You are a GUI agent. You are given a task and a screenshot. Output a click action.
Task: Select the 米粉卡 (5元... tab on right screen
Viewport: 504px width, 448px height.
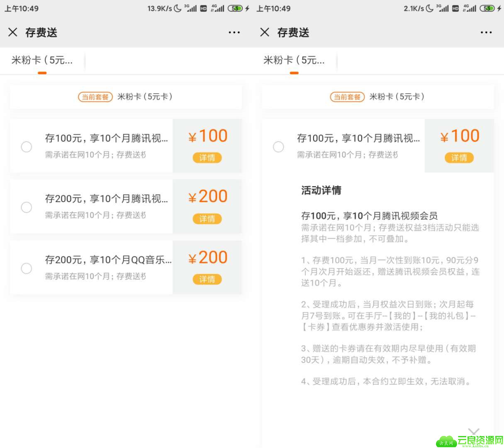[x=294, y=61]
